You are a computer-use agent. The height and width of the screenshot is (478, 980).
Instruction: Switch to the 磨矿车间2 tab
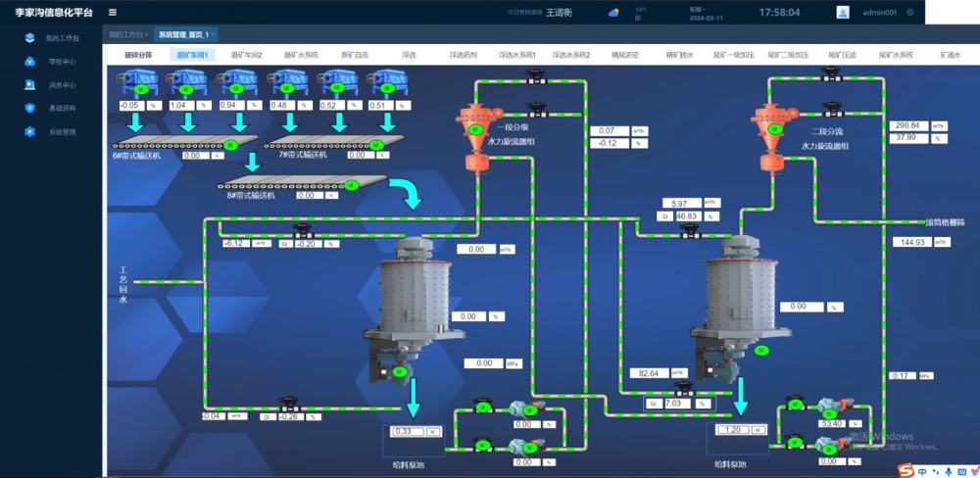point(246,56)
